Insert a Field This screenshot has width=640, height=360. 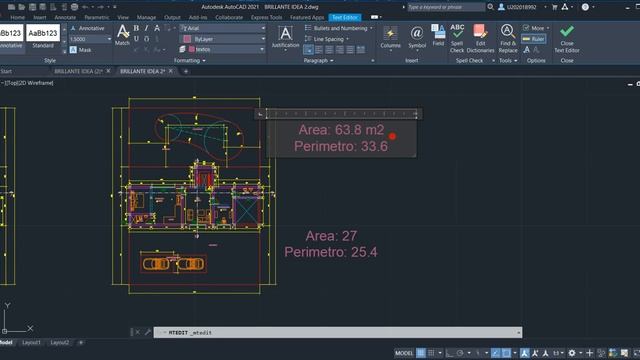tap(438, 35)
